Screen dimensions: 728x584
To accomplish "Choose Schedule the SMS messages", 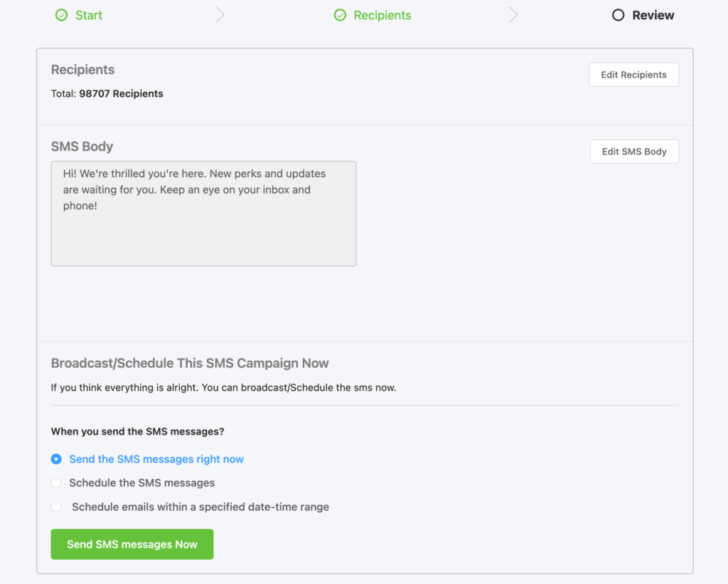I will 56,483.
